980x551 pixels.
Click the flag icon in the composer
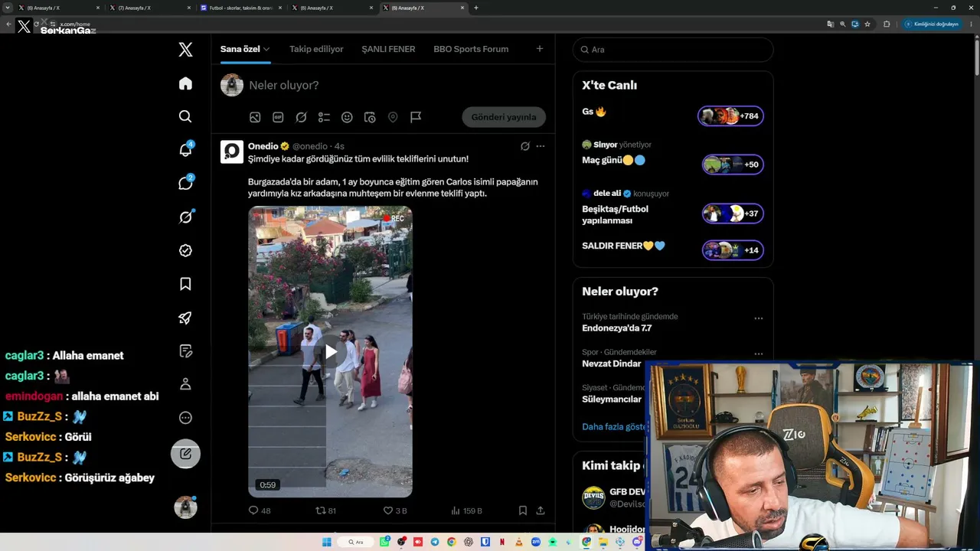(x=416, y=117)
